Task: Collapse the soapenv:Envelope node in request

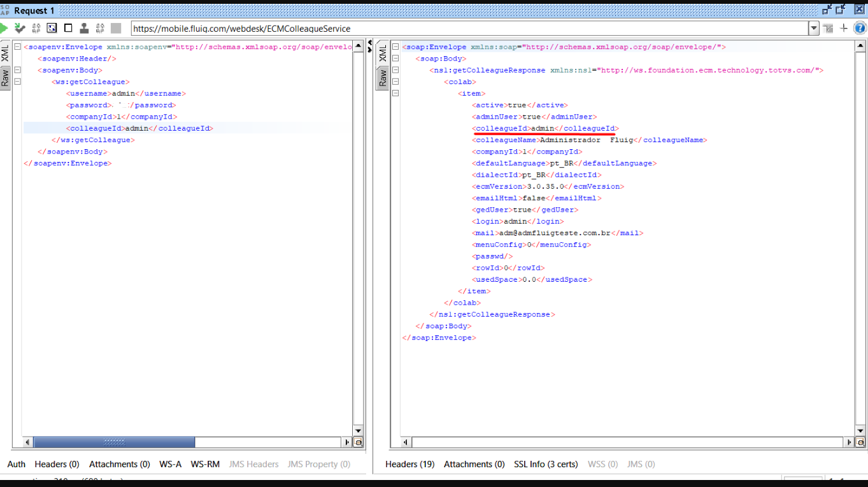Action: pyautogui.click(x=17, y=47)
